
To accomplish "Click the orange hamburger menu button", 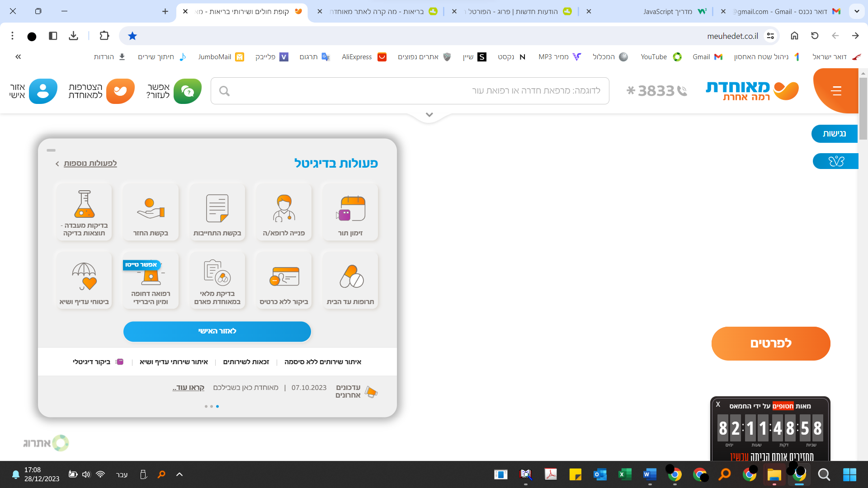I will coord(836,91).
